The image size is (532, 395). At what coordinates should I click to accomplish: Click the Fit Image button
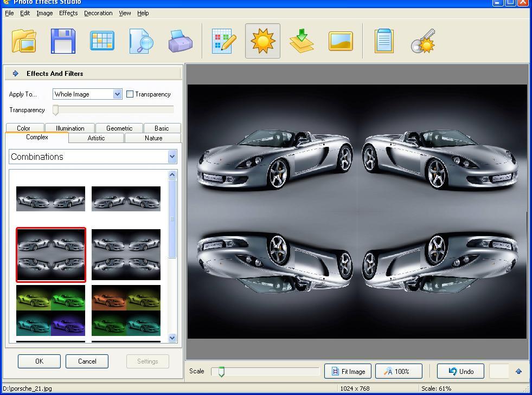[347, 371]
